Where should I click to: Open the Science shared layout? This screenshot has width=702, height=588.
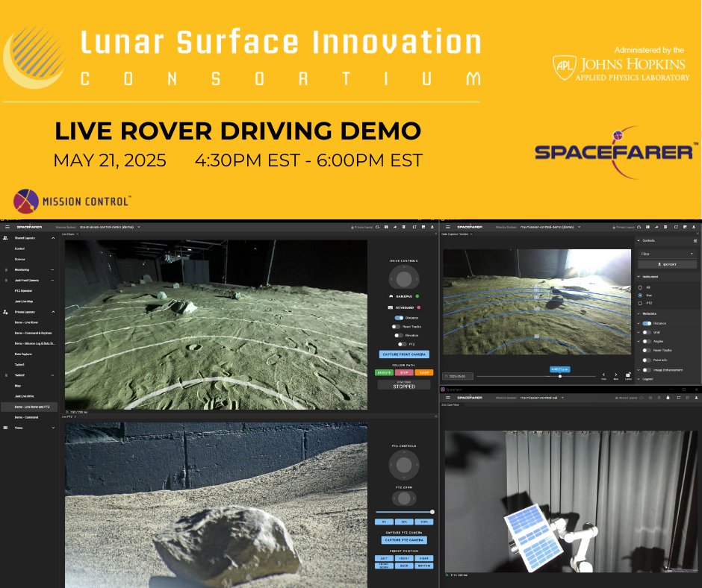19,259
